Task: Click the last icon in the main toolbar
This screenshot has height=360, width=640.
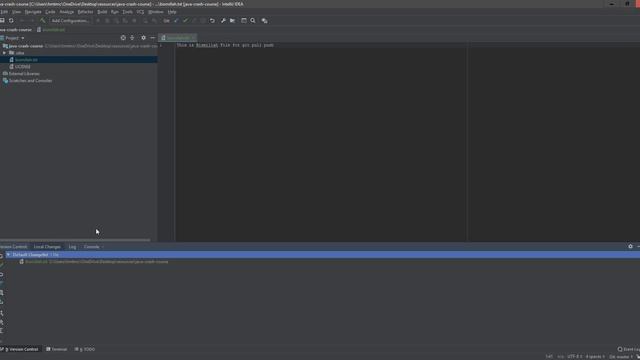Action: [264, 20]
